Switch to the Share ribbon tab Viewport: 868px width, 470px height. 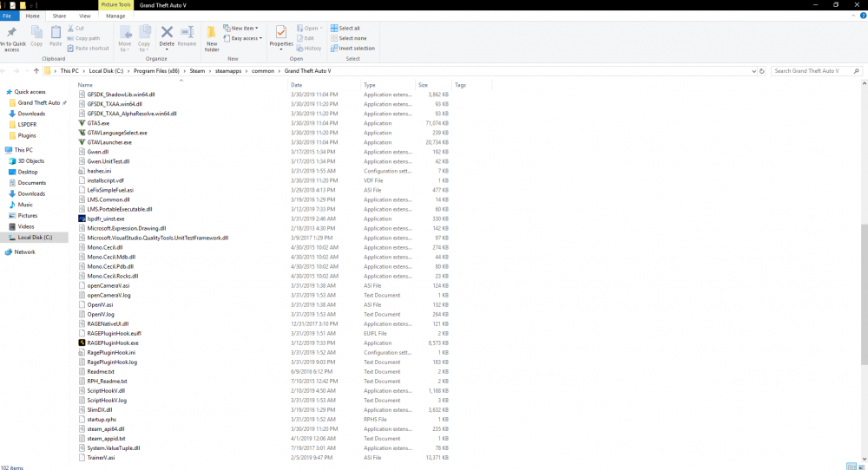[59, 16]
